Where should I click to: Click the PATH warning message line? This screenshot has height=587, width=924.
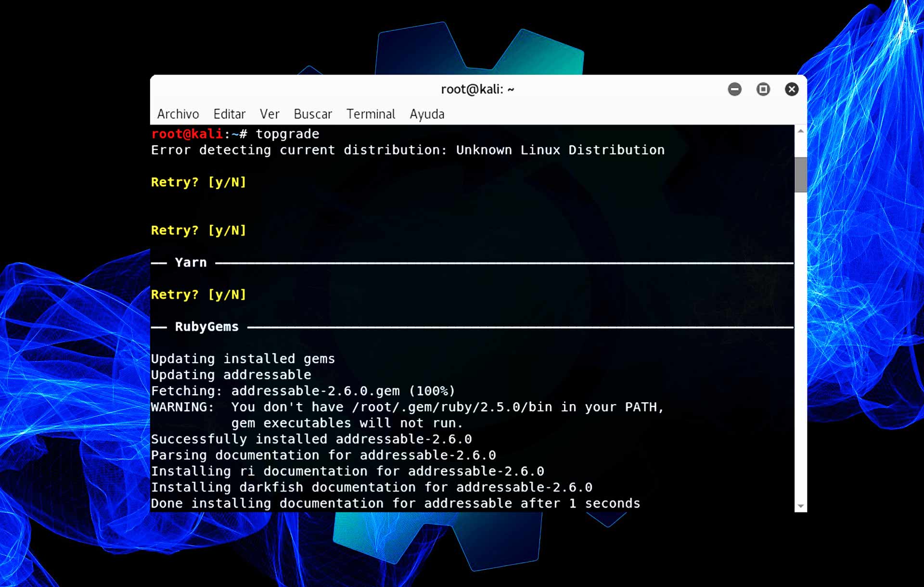pyautogui.click(x=408, y=407)
